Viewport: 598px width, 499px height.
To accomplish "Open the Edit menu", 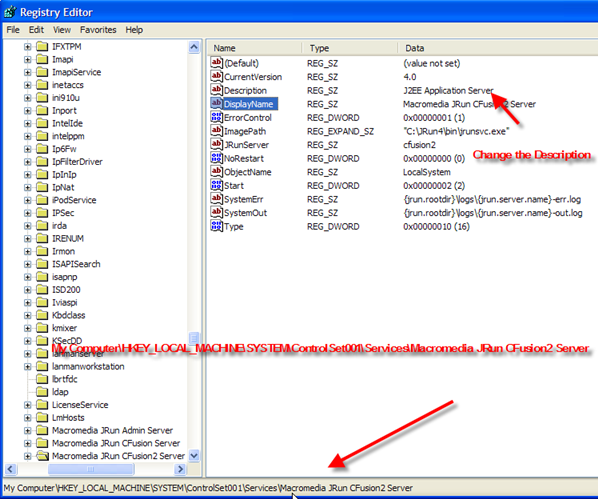I will click(36, 30).
